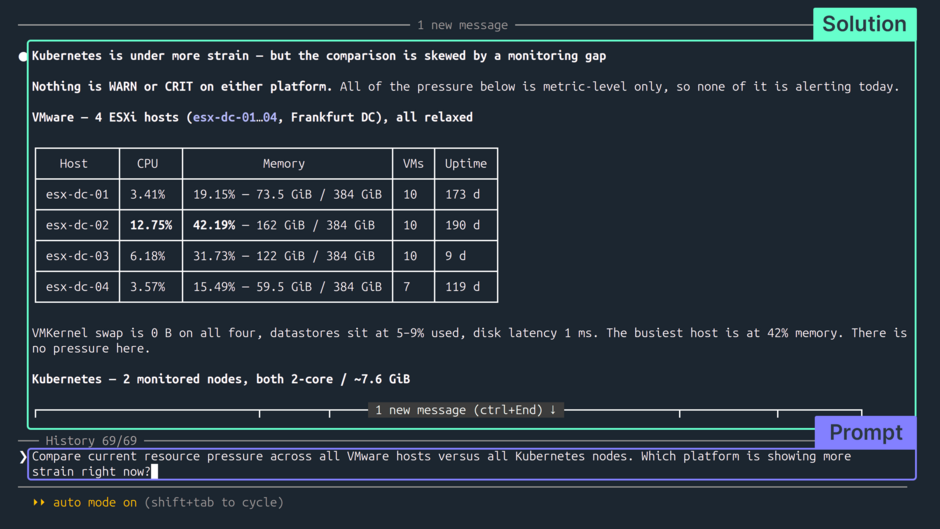Click the 6.18% CPU value
940x529 pixels.
tap(147, 256)
